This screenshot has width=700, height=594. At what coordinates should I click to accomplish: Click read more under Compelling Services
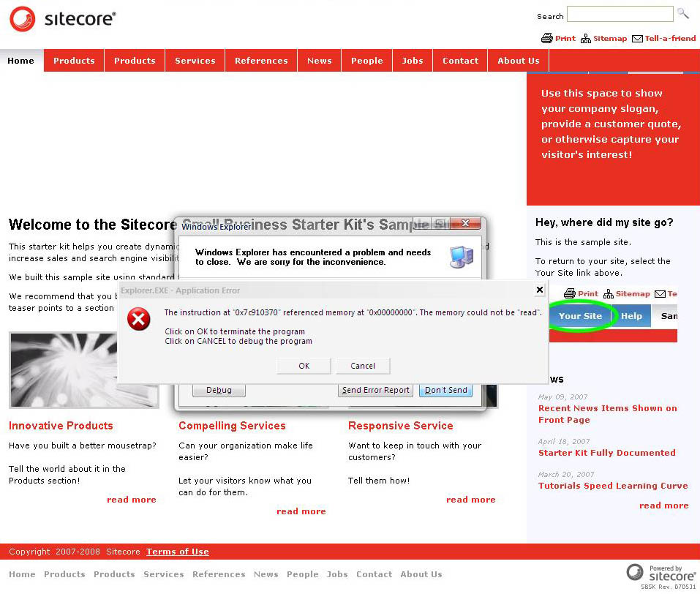tap(301, 511)
